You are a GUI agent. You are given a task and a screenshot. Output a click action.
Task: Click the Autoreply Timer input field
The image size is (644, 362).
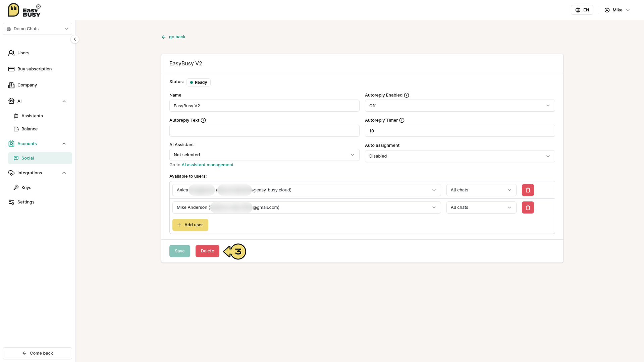(460, 131)
